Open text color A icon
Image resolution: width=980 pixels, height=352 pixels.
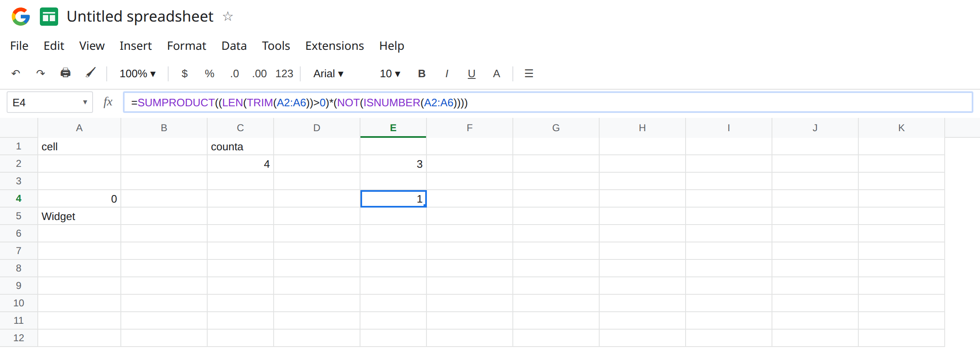(496, 73)
